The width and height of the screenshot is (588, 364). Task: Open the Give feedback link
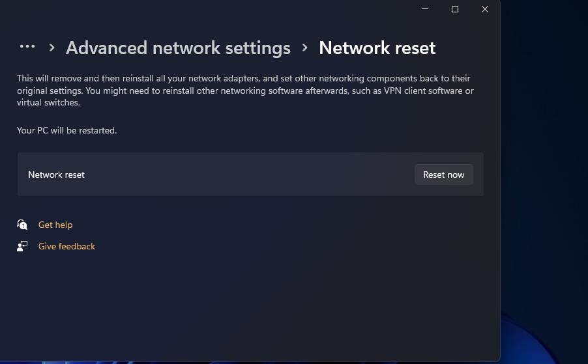[66, 246]
